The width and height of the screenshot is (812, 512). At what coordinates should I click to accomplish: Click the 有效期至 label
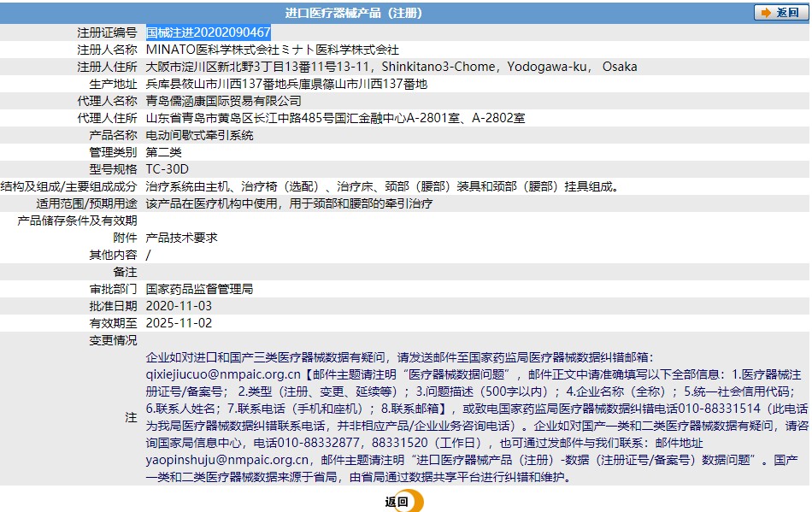tap(113, 323)
